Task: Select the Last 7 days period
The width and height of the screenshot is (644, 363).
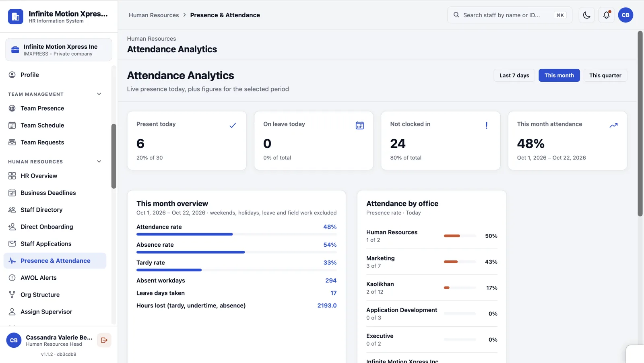Action: tap(514, 76)
